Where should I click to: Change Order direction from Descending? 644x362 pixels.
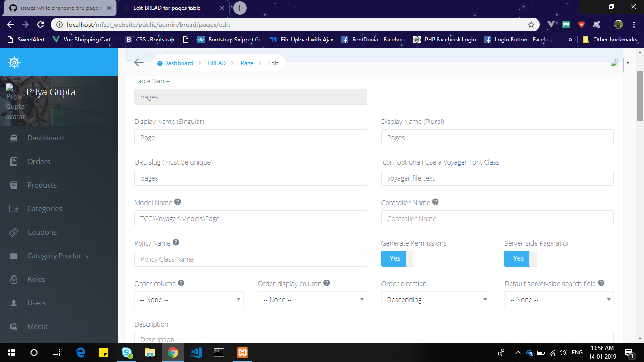(x=435, y=299)
